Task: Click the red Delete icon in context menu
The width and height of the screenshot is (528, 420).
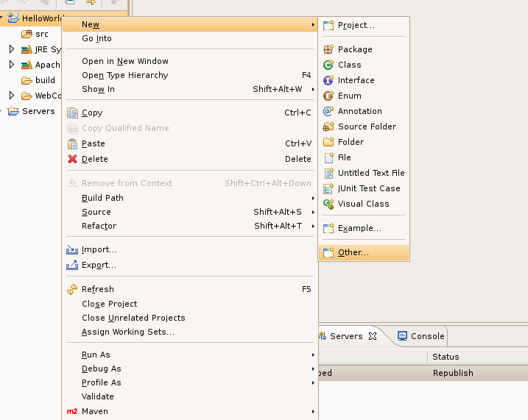Action: [72, 159]
